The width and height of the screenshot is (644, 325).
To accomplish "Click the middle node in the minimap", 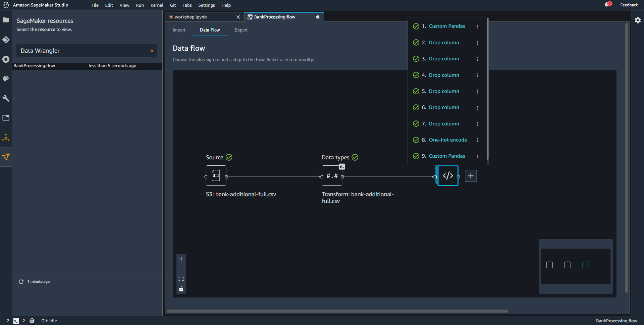I will click(568, 265).
